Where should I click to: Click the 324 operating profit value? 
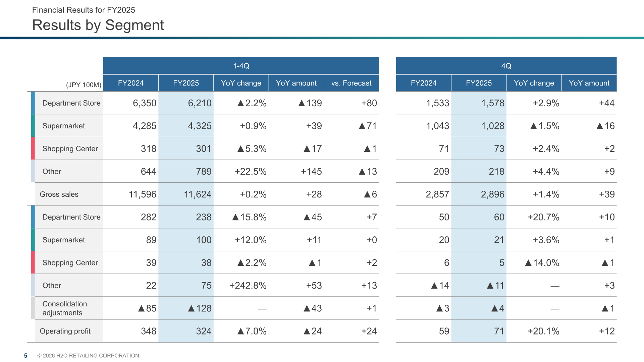click(204, 331)
